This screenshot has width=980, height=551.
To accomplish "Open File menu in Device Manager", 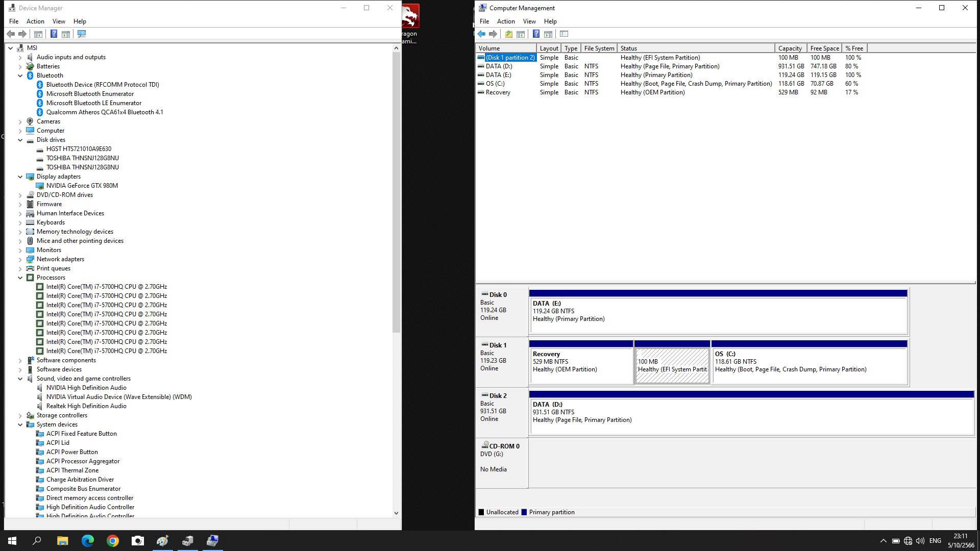I will point(14,21).
